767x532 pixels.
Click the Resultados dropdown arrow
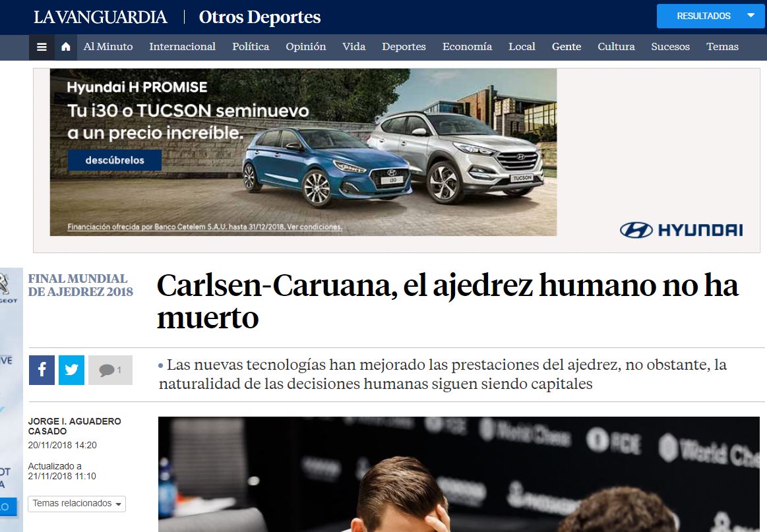pyautogui.click(x=751, y=16)
